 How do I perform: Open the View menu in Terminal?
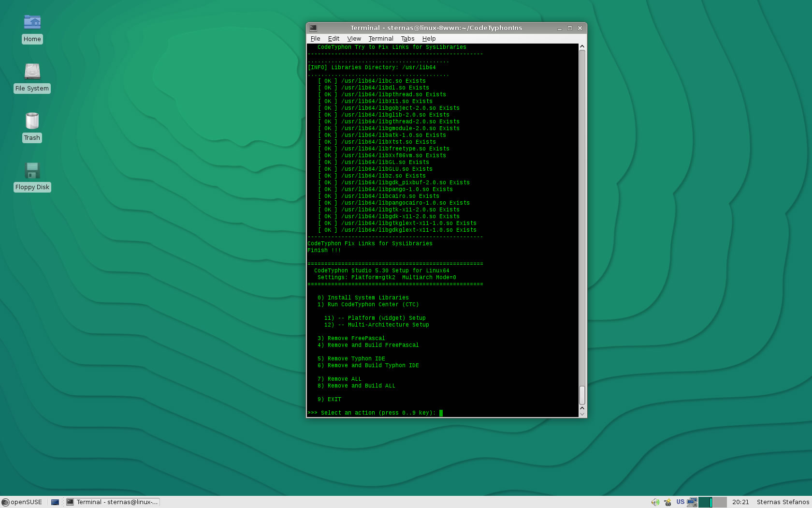click(354, 39)
